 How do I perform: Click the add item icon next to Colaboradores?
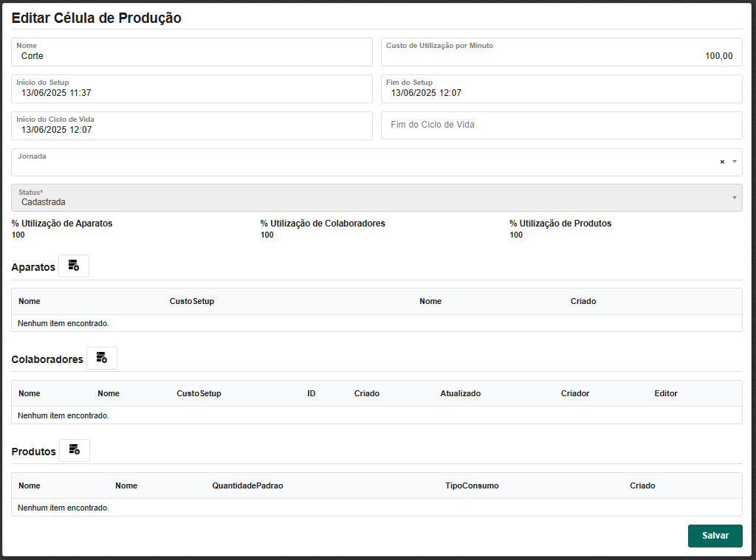[102, 359]
